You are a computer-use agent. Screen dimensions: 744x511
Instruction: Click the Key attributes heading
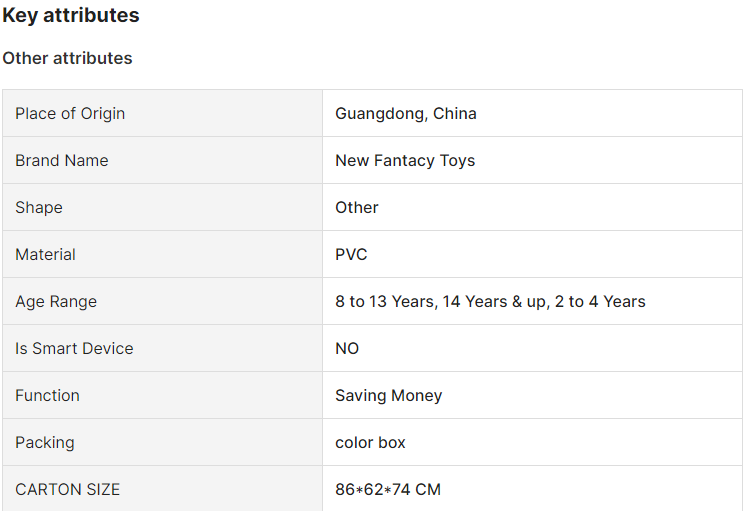coord(71,15)
